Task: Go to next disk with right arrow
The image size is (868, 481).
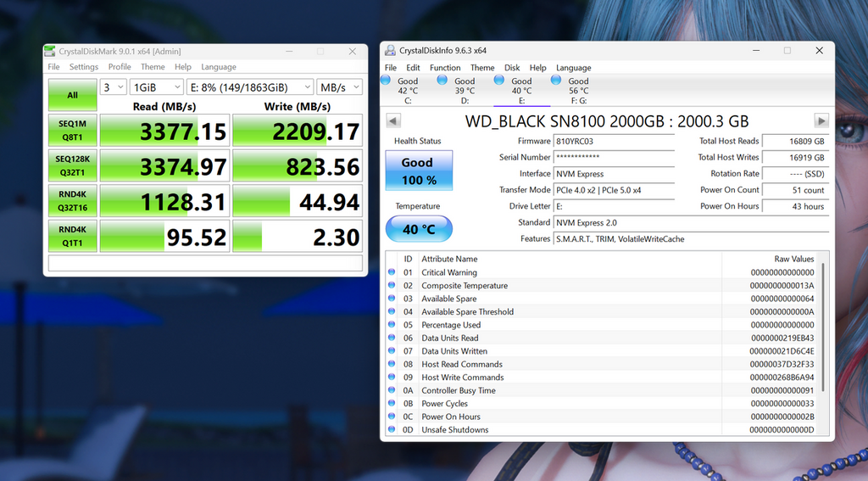Action: tap(821, 120)
